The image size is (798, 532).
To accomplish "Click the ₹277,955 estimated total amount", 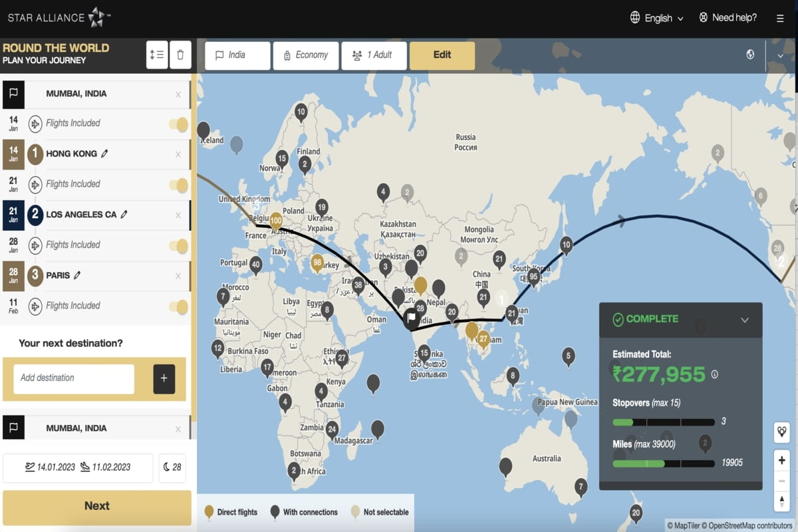I will 658,374.
